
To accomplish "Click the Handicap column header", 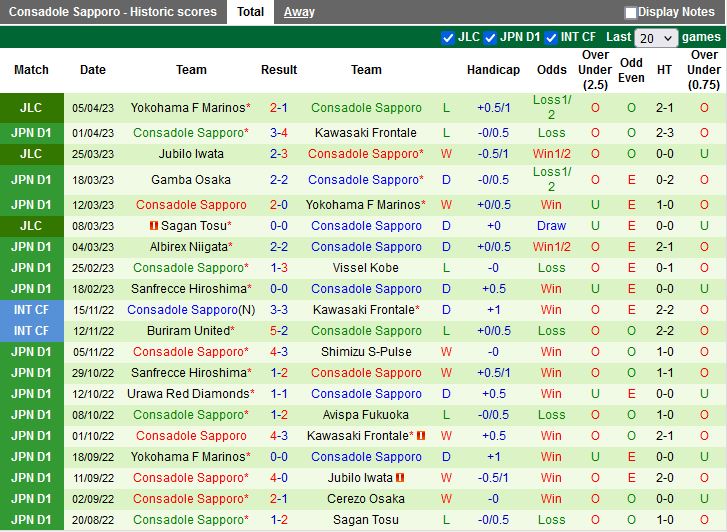I will [493, 70].
